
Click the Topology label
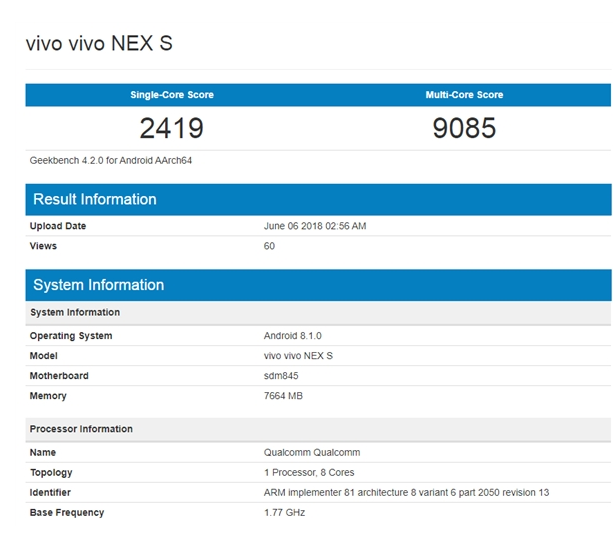[51, 472]
